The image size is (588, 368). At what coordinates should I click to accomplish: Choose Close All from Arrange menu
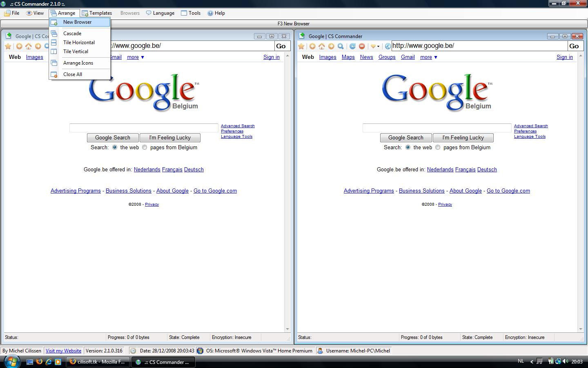(x=80, y=74)
